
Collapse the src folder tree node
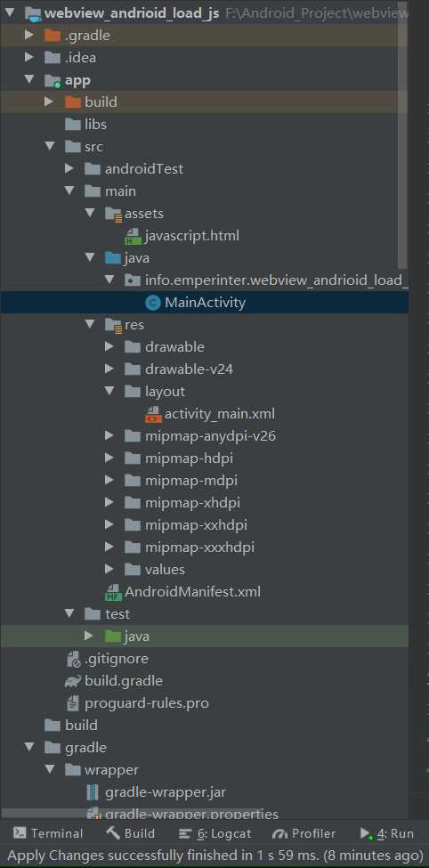click(50, 147)
